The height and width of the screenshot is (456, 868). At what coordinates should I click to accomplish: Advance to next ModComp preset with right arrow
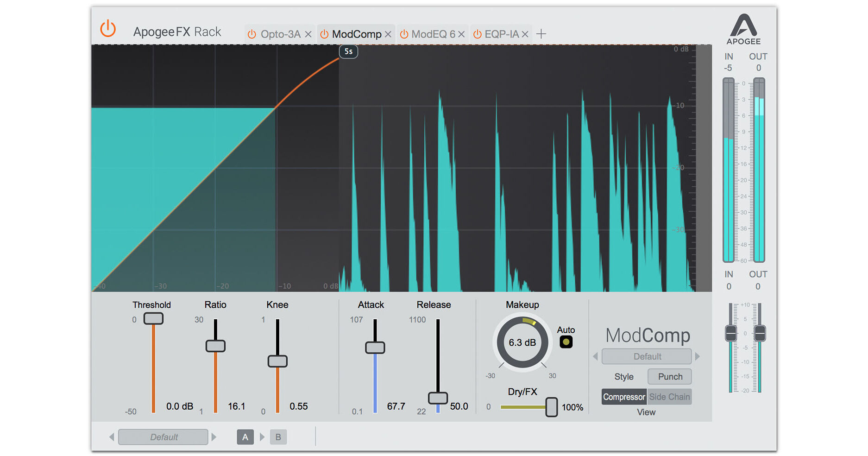tap(698, 356)
